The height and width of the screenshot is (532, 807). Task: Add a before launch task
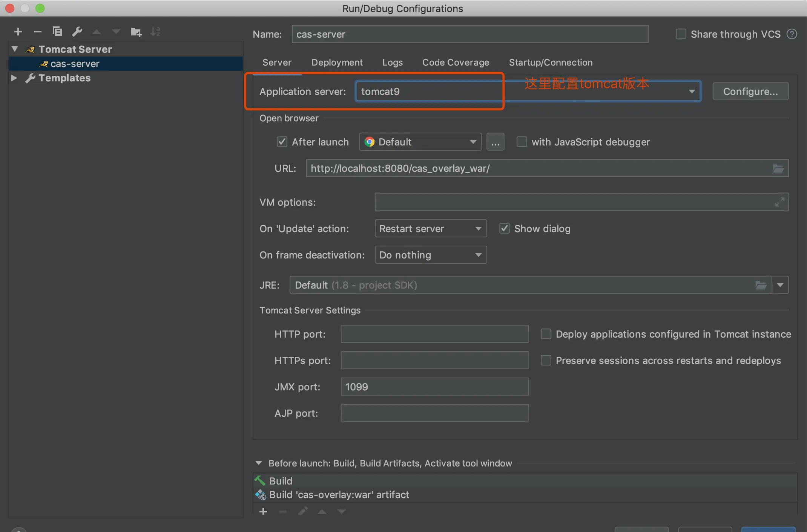(x=263, y=511)
